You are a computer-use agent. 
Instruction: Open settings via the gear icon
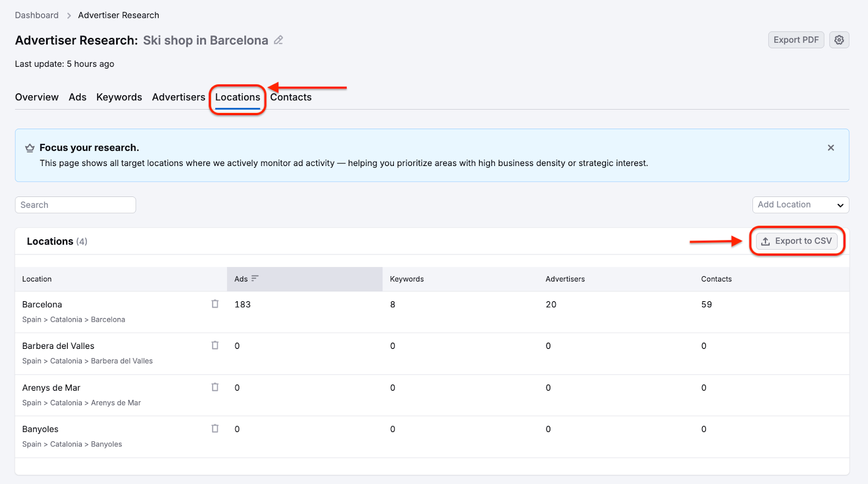[x=839, y=40]
